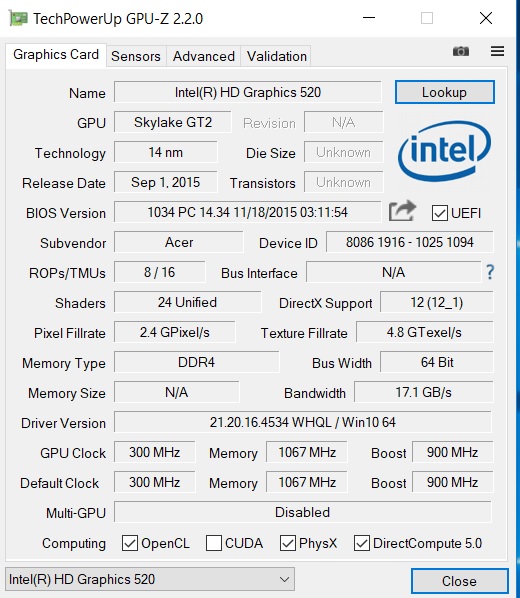Click the Bus Interface question mark
Screen dimensions: 520x598
coord(490,272)
